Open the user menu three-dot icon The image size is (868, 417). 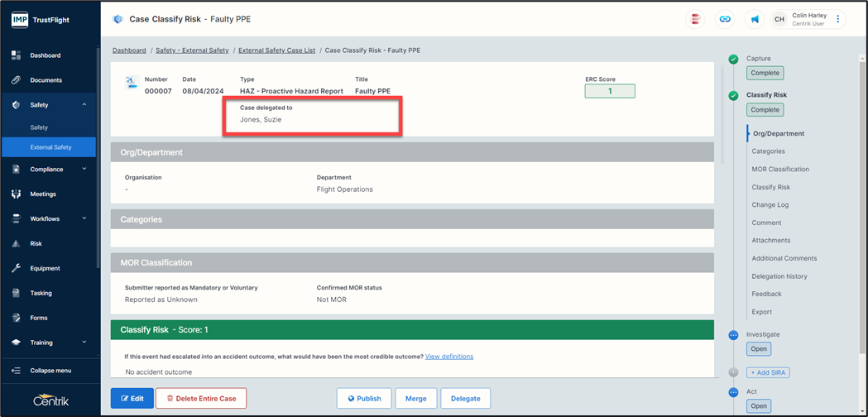837,19
